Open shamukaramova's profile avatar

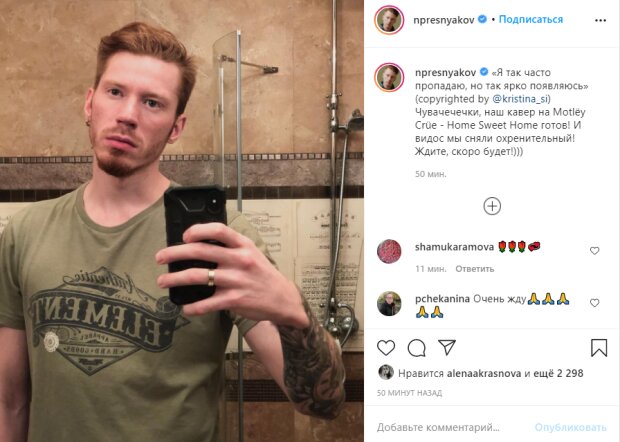[x=389, y=251]
